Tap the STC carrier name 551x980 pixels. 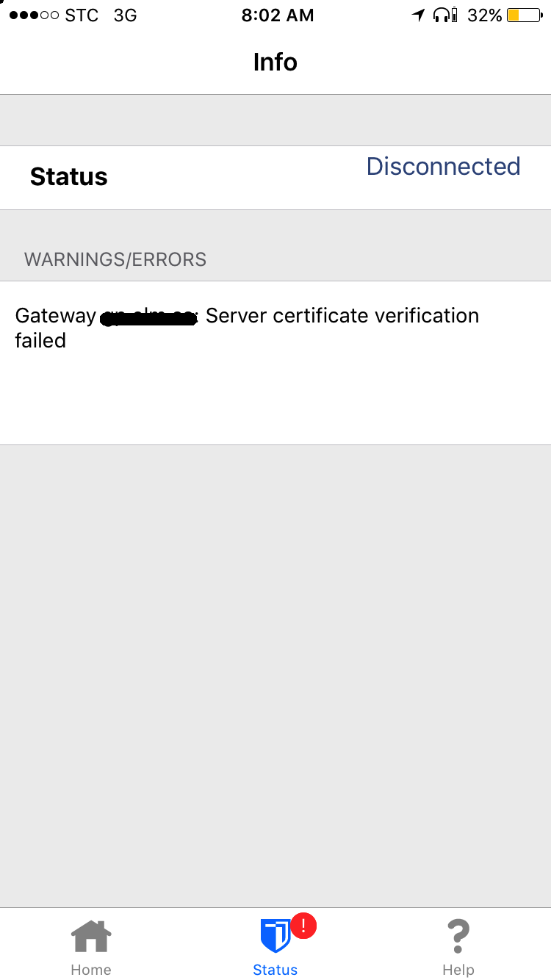tap(82, 15)
